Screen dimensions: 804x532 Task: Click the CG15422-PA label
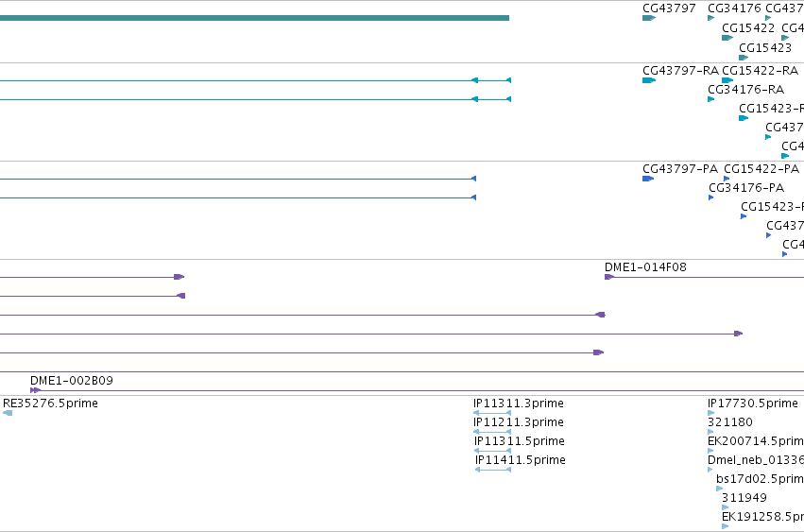pyautogui.click(x=761, y=169)
